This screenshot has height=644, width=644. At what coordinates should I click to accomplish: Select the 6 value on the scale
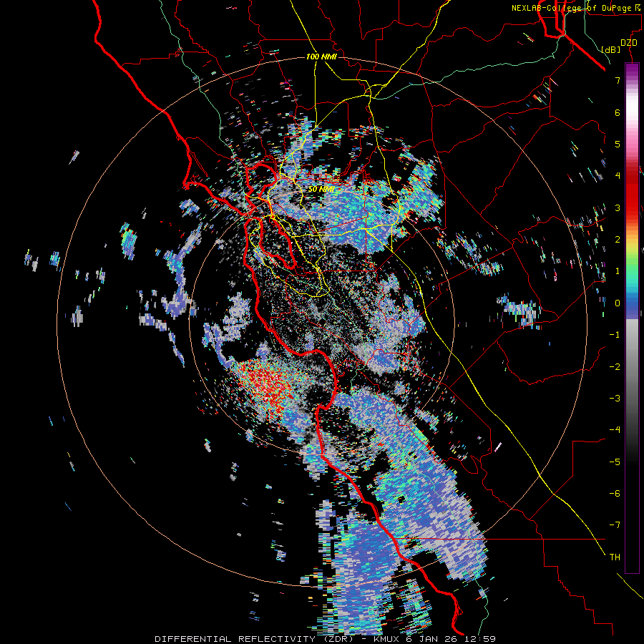point(618,112)
